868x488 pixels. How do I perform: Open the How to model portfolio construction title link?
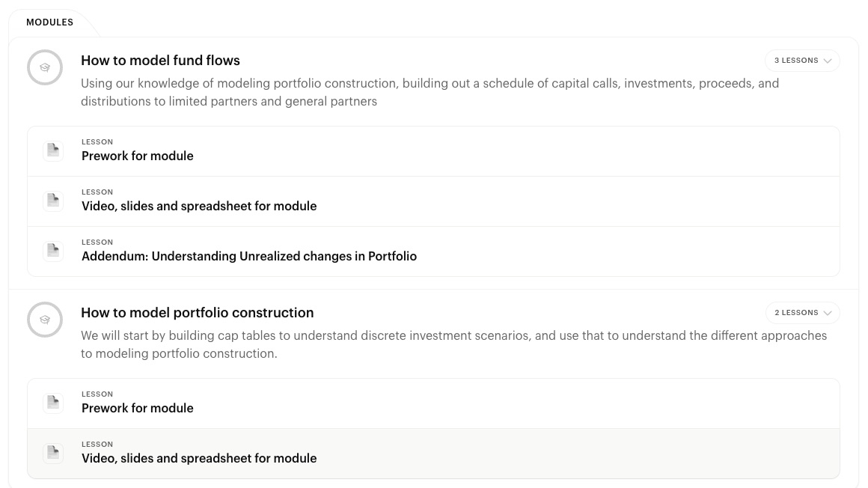(197, 312)
